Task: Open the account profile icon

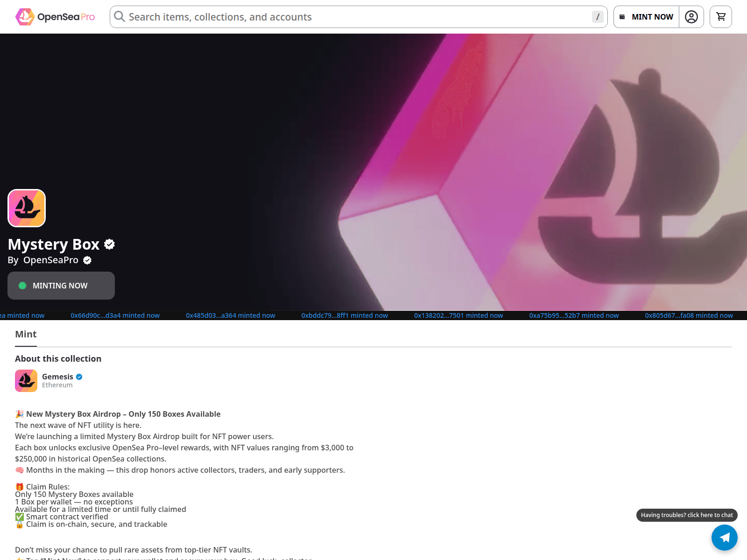Action: tap(691, 17)
